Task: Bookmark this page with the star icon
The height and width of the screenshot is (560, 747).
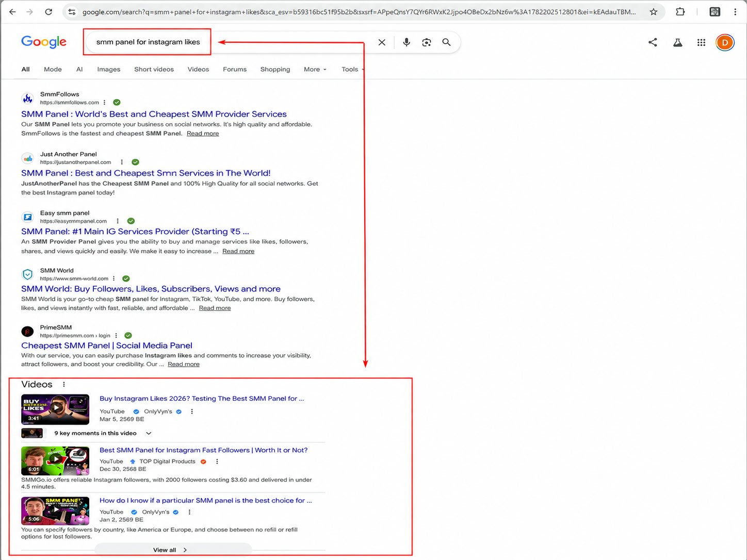Action: [x=654, y=12]
